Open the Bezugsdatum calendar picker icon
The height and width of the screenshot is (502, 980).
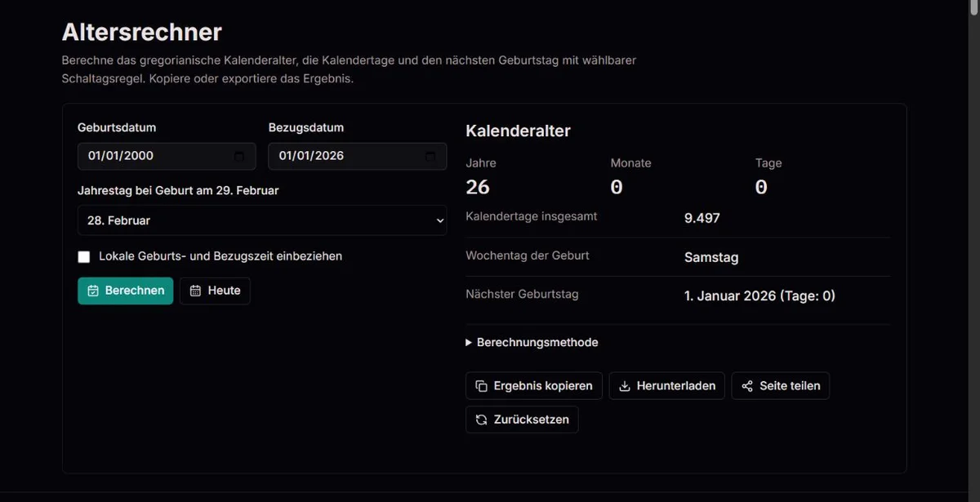pyautogui.click(x=430, y=156)
